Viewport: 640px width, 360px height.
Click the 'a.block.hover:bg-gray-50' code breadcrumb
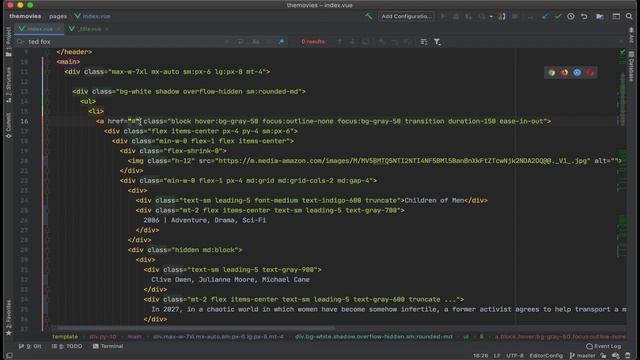pyautogui.click(x=560, y=337)
